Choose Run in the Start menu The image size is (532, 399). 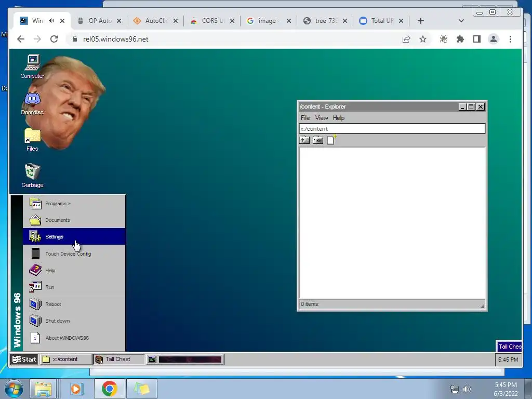click(x=74, y=287)
